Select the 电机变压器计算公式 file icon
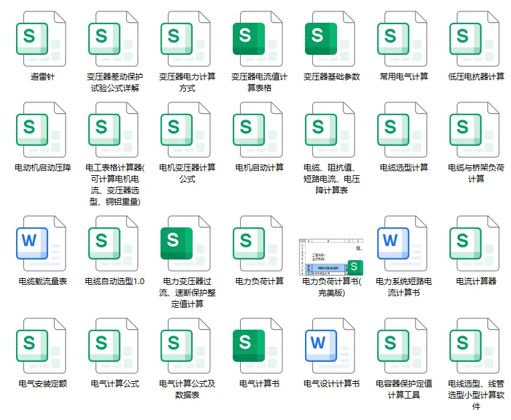511x420 pixels. tap(186, 130)
